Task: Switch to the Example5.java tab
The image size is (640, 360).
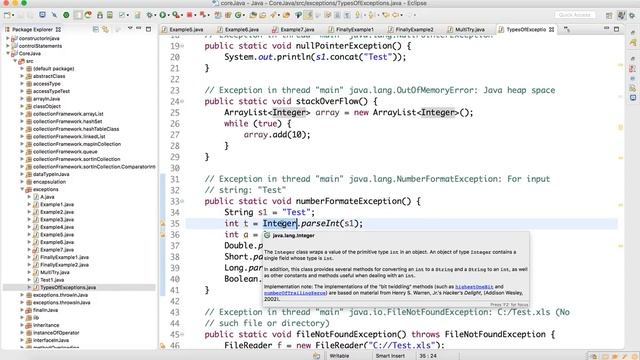Action: point(186,30)
